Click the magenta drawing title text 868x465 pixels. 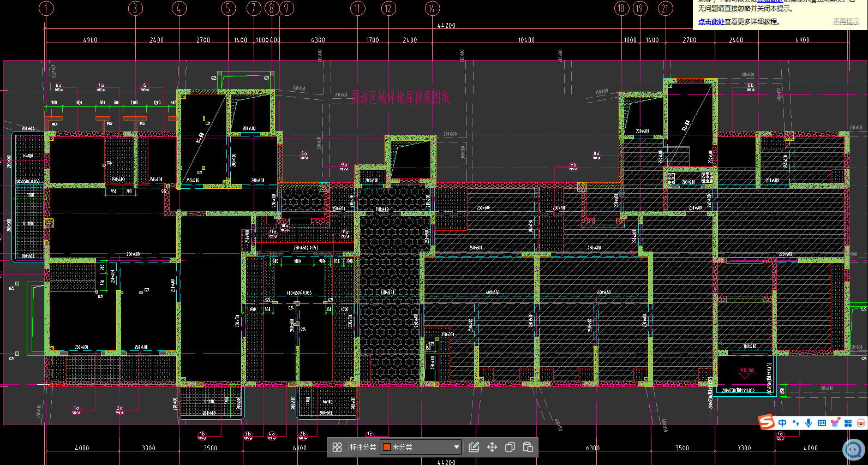(x=400, y=98)
